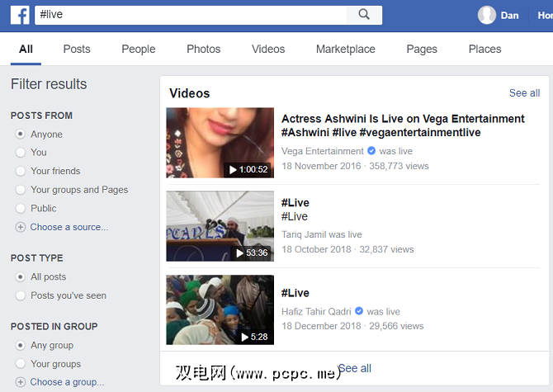Open Hafiz Tahir Qadri page link
553x392 pixels.
pos(316,312)
